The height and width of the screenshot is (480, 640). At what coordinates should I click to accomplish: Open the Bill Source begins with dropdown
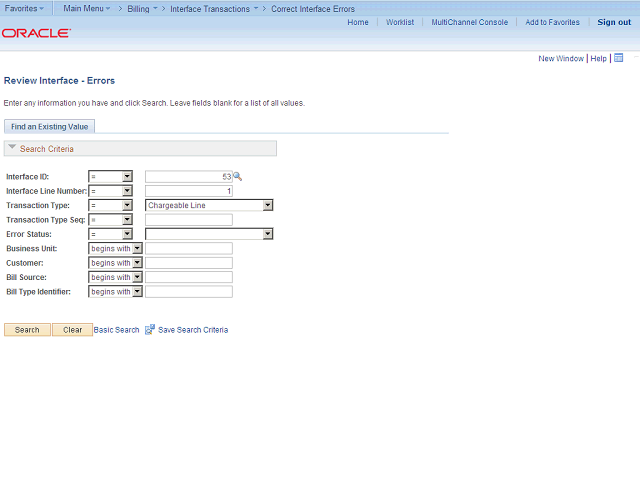116,277
